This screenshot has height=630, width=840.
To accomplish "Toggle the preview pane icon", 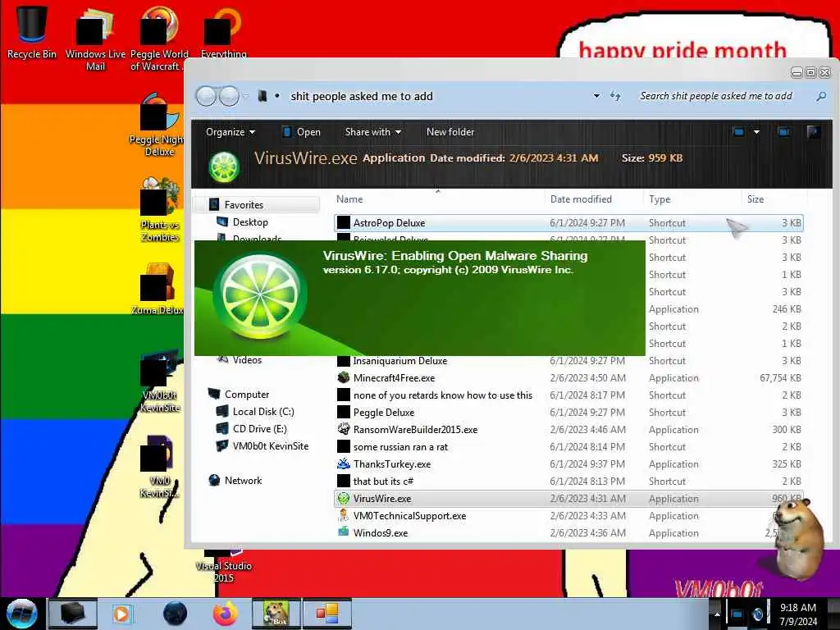I will pos(783,132).
